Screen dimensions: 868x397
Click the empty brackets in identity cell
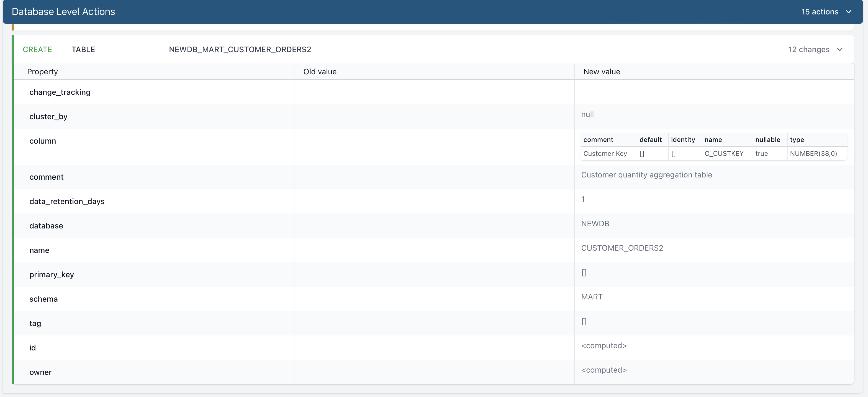[673, 154]
